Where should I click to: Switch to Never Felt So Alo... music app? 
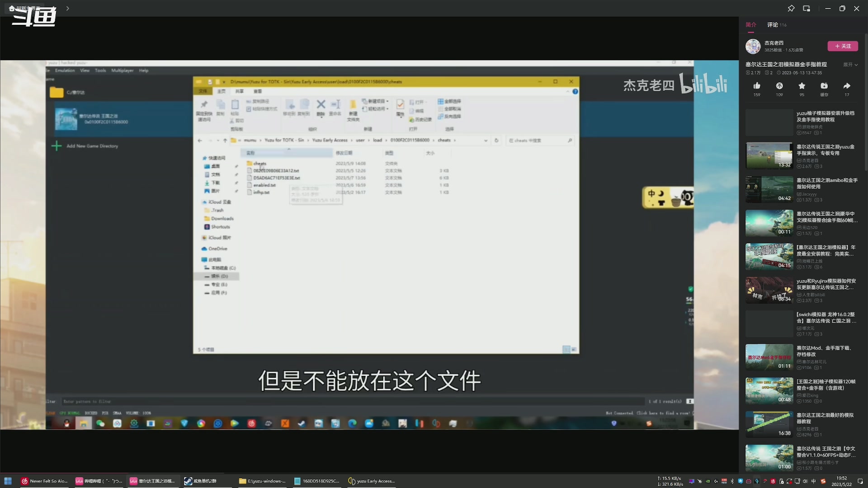(45, 481)
